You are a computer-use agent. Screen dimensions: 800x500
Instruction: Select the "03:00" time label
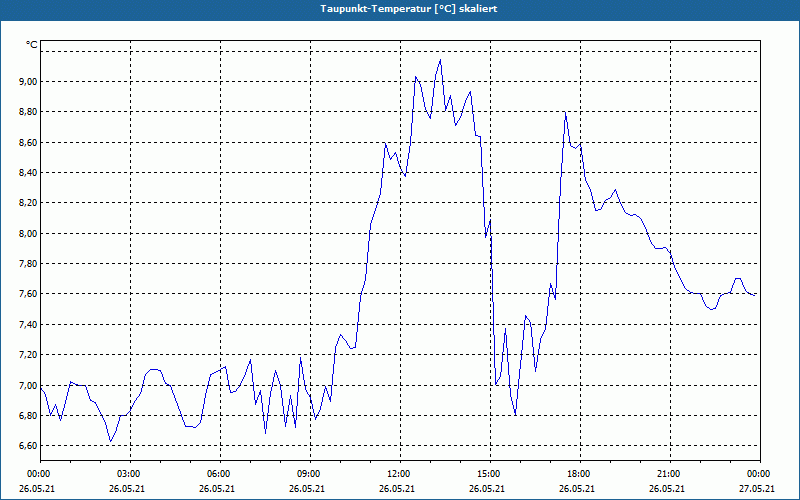[131, 474]
